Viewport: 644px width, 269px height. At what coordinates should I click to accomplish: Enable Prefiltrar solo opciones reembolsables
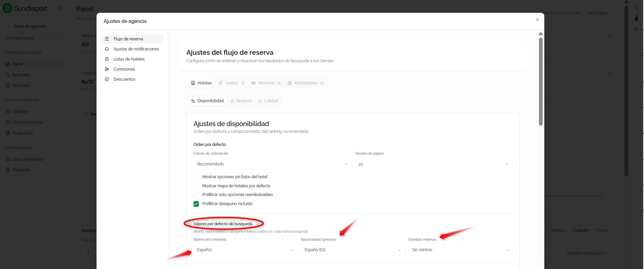click(x=196, y=195)
